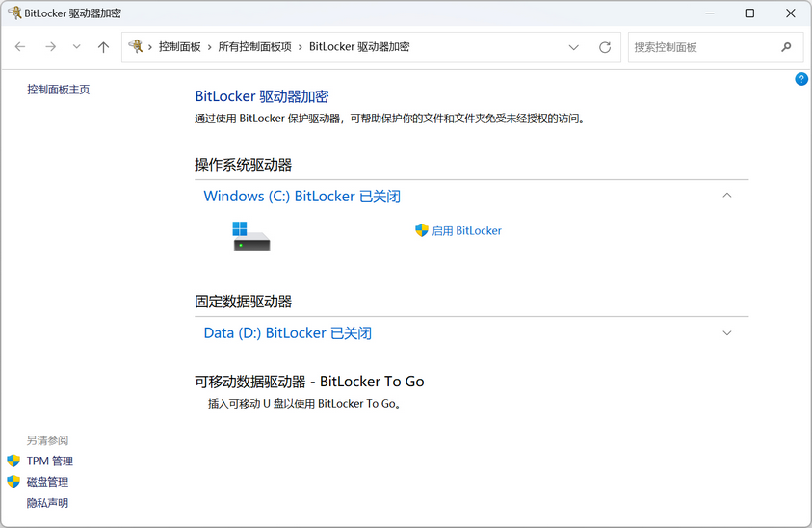Click Data (D:) BitLocker 已关闭 heading
812x528 pixels.
tap(287, 333)
